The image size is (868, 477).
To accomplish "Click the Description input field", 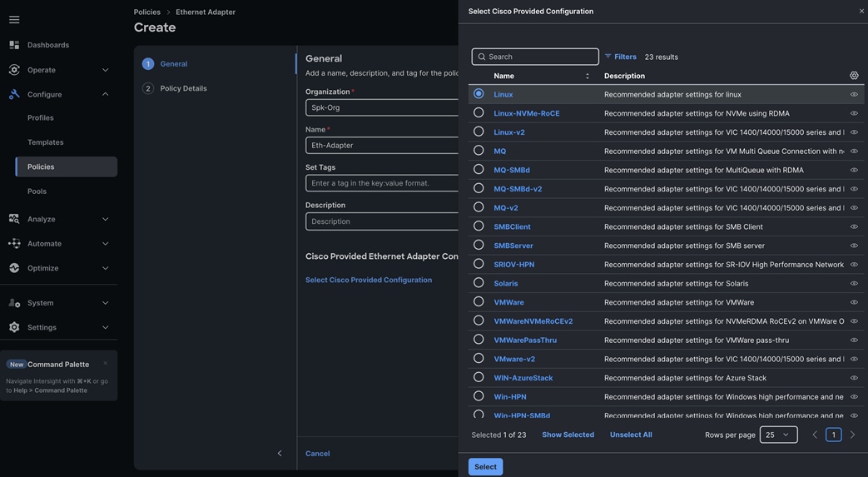I will pyautogui.click(x=382, y=221).
